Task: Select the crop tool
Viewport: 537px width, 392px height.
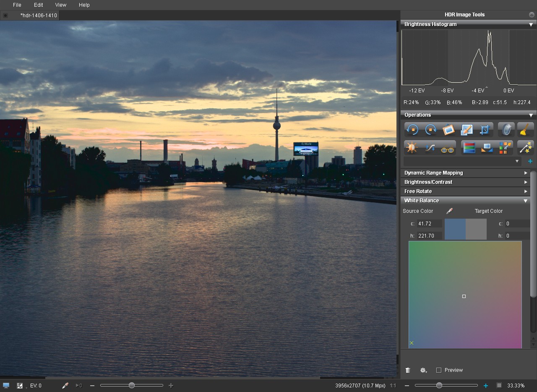Action: [x=485, y=129]
